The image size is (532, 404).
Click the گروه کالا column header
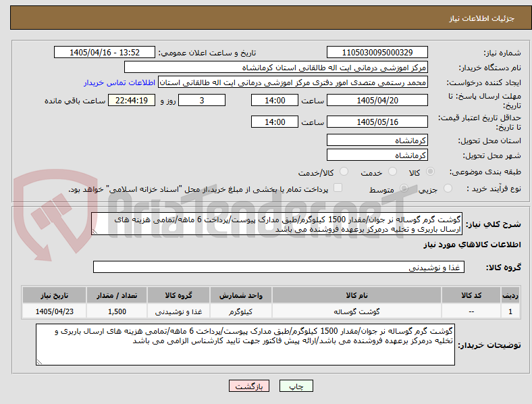tap(178, 295)
